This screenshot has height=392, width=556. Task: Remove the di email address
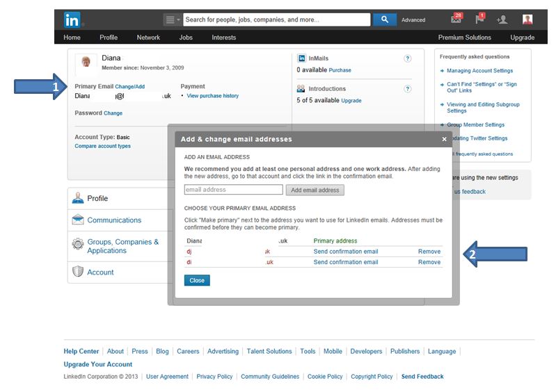[x=429, y=262]
